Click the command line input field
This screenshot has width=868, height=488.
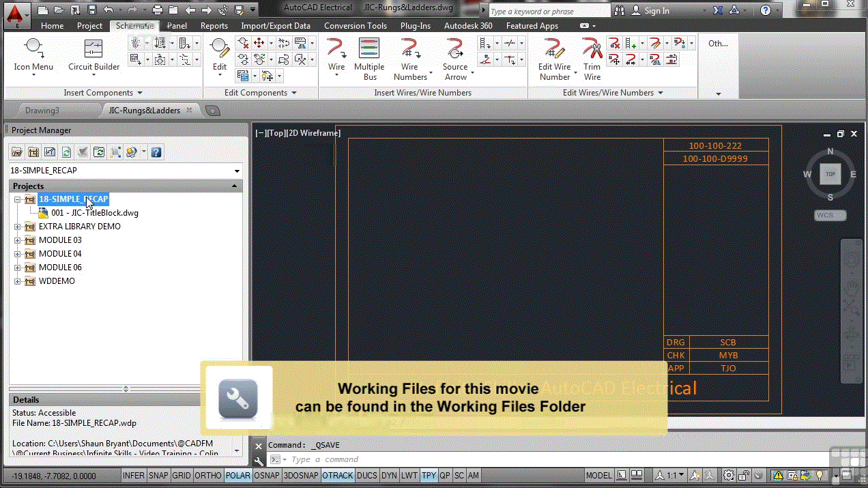(409, 460)
